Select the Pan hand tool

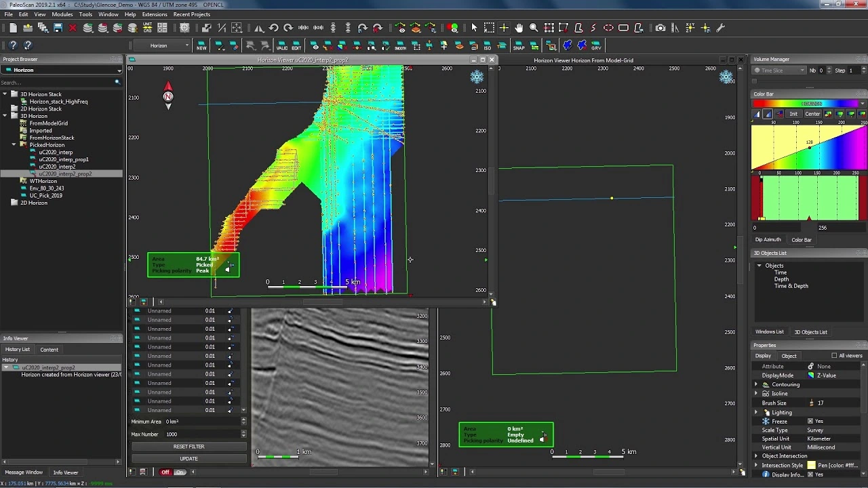coord(519,28)
